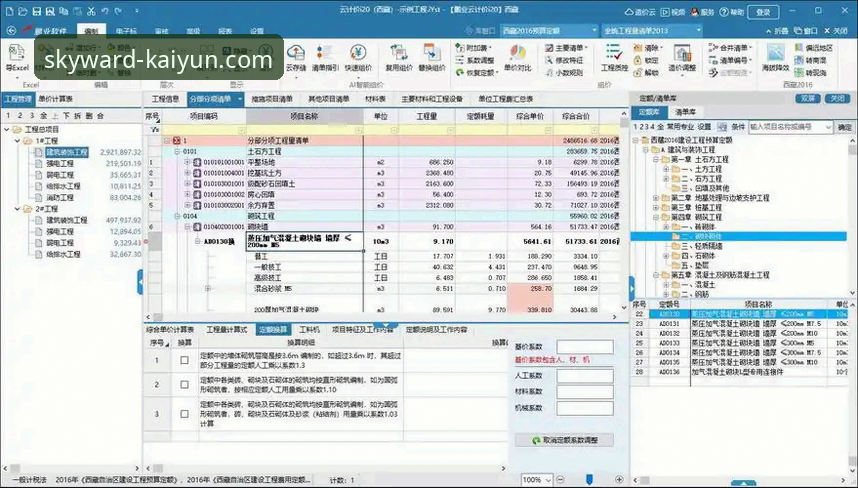858x488 pixels.
Task: Click the zoom slider handle in status bar
Action: point(589,479)
